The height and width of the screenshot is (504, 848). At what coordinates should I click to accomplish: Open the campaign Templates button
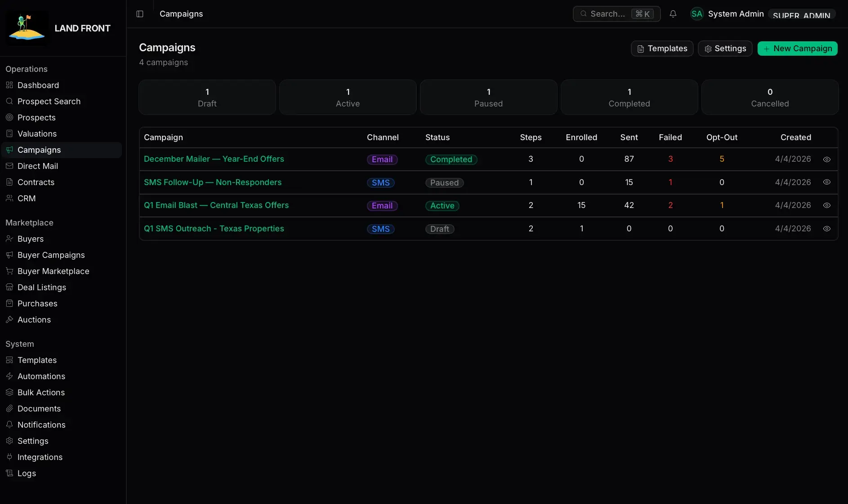(x=662, y=49)
